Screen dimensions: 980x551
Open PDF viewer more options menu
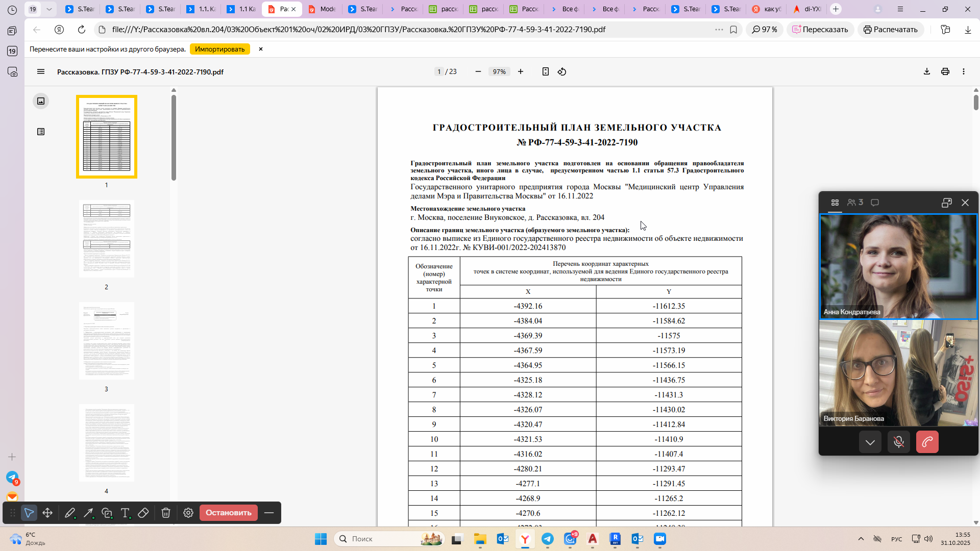pyautogui.click(x=964, y=72)
